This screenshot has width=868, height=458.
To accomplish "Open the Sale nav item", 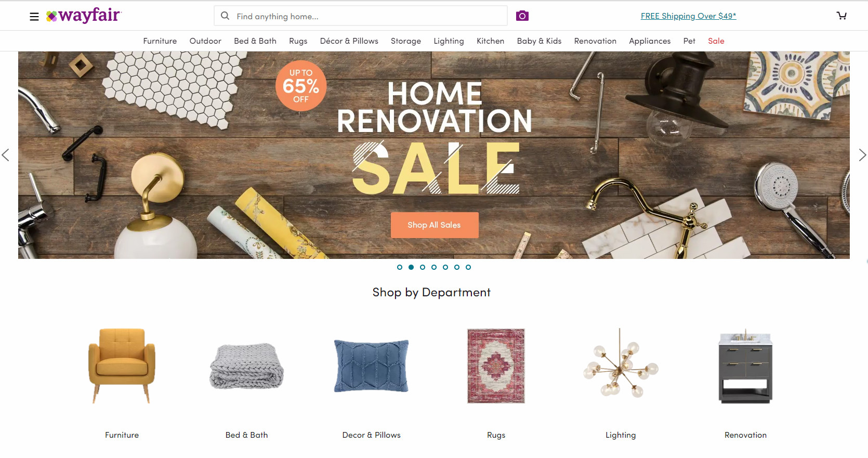I will coord(716,41).
